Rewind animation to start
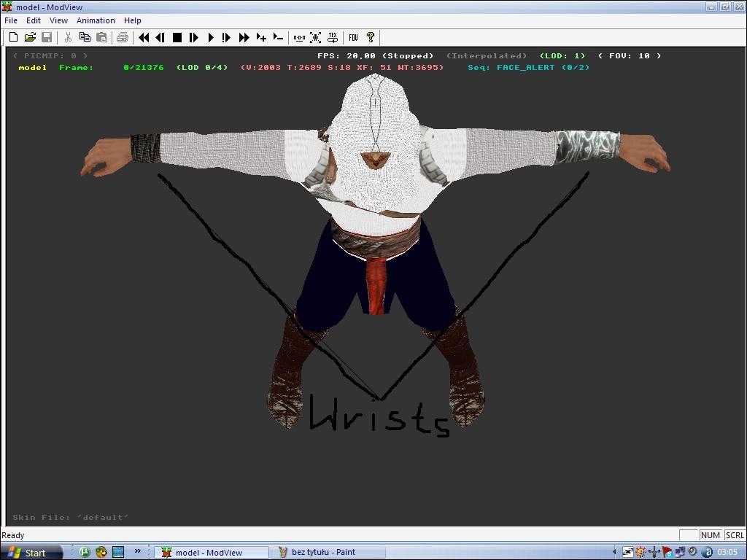This screenshot has width=747, height=560. pos(144,37)
